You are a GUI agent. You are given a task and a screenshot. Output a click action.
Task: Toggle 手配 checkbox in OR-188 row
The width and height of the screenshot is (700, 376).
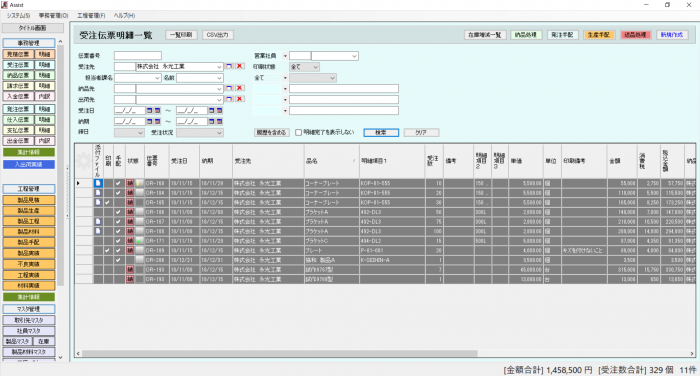click(x=118, y=231)
